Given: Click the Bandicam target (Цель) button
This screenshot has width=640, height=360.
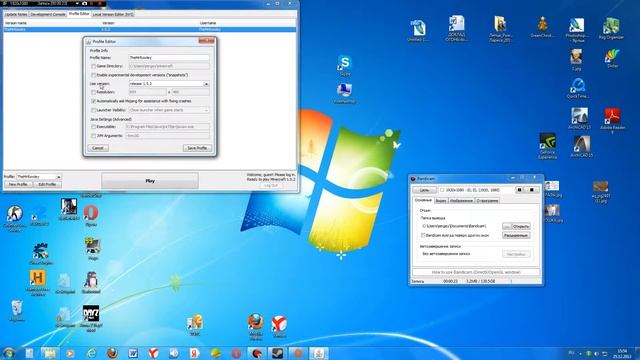Looking at the screenshot, I should [424, 190].
